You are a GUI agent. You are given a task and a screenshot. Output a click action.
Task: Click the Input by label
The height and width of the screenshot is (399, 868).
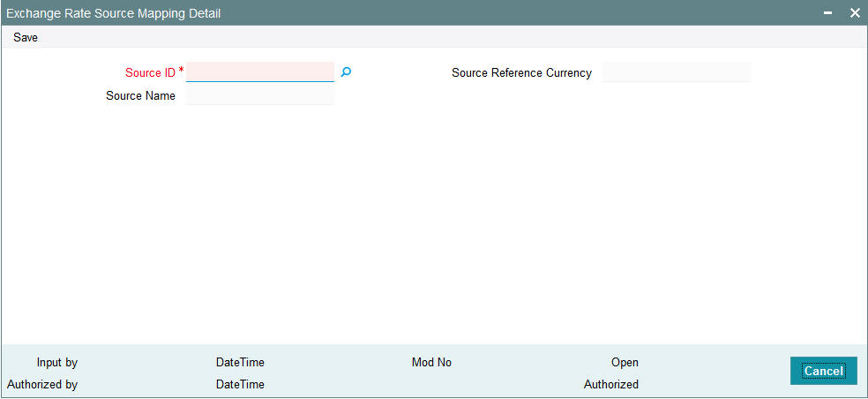tap(57, 363)
